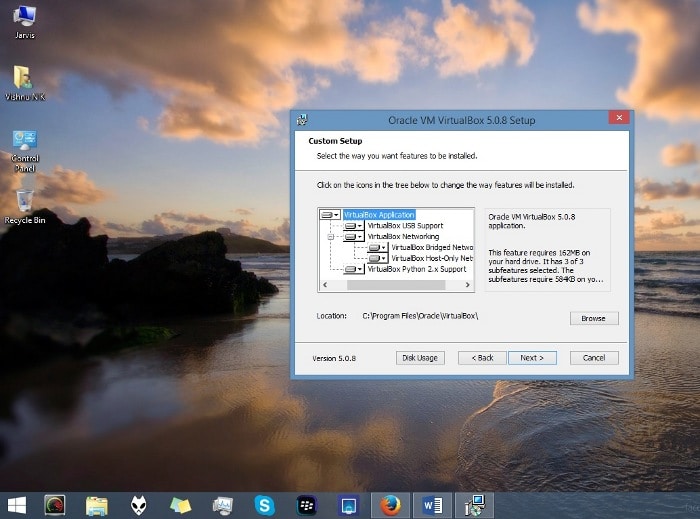
Task: Go to next setup step
Action: click(x=532, y=357)
